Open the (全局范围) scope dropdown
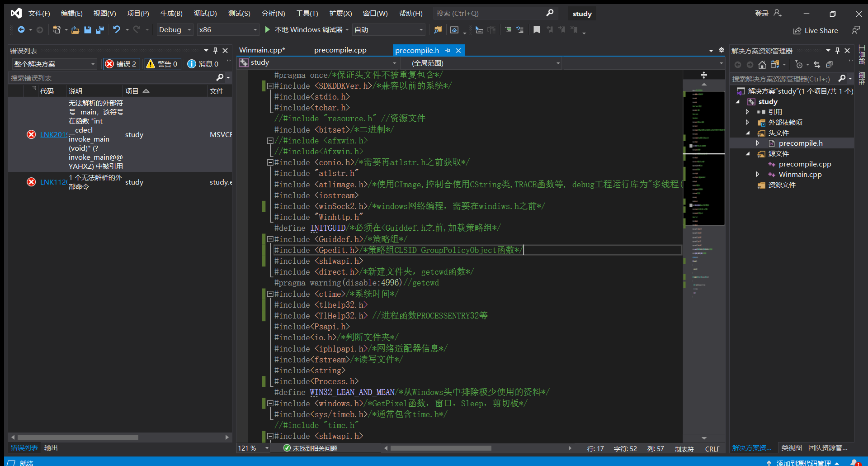868x466 pixels. click(x=481, y=63)
